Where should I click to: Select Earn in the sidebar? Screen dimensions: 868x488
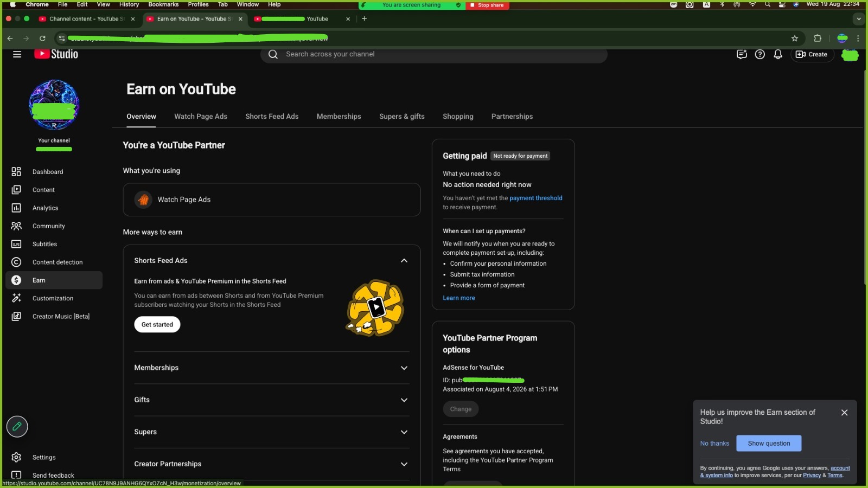(x=54, y=280)
